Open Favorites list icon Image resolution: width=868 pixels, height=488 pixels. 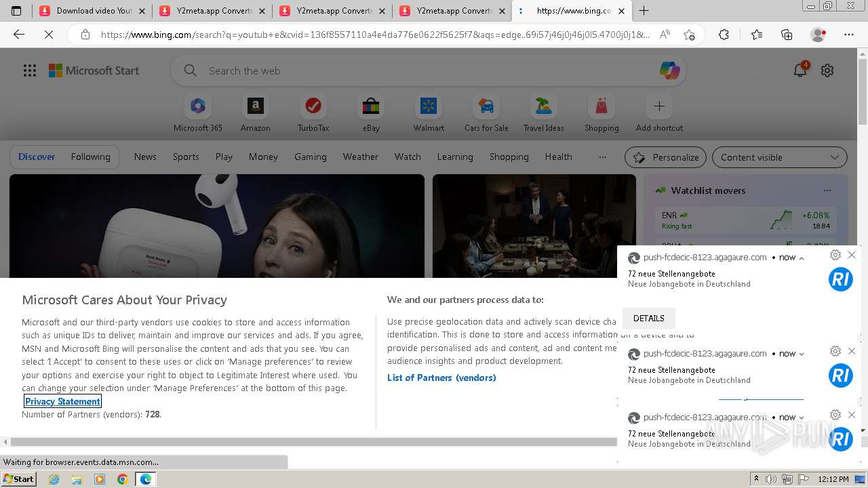757,35
